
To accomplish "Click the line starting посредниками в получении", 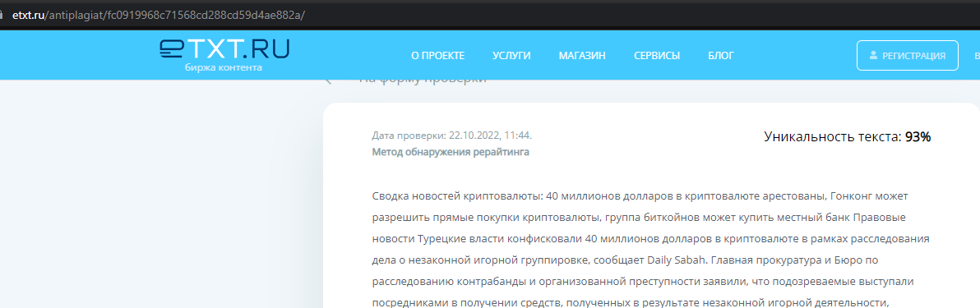I will (631, 303).
